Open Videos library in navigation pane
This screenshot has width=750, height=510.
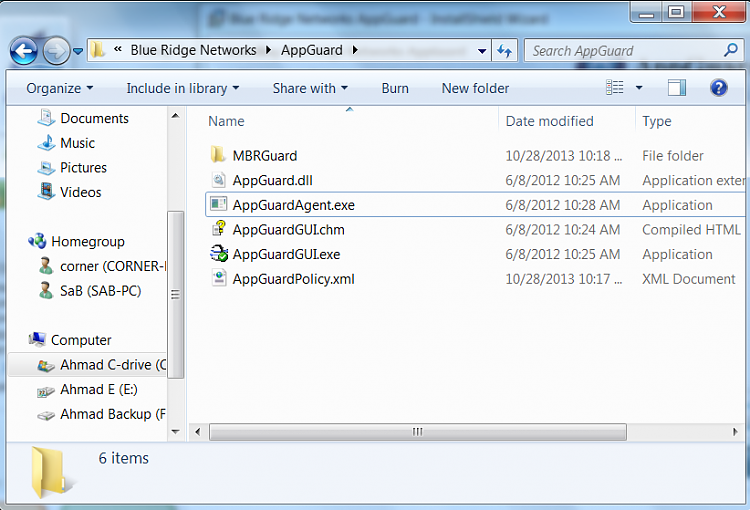pyautogui.click(x=80, y=192)
